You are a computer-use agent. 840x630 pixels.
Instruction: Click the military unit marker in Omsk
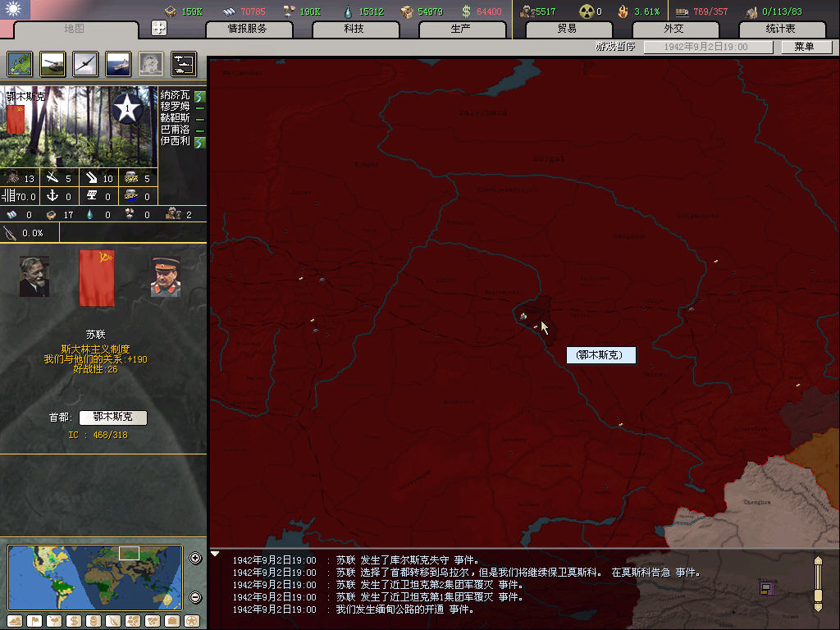point(523,317)
